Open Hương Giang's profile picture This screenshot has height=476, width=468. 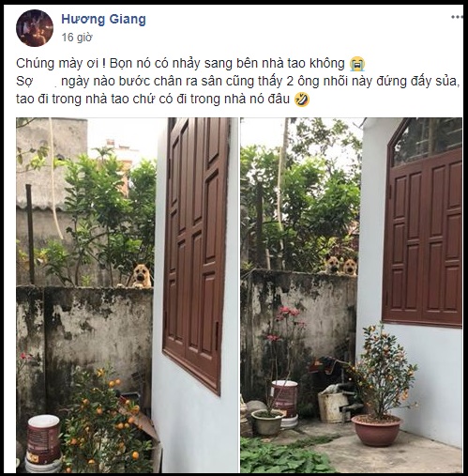point(35,28)
